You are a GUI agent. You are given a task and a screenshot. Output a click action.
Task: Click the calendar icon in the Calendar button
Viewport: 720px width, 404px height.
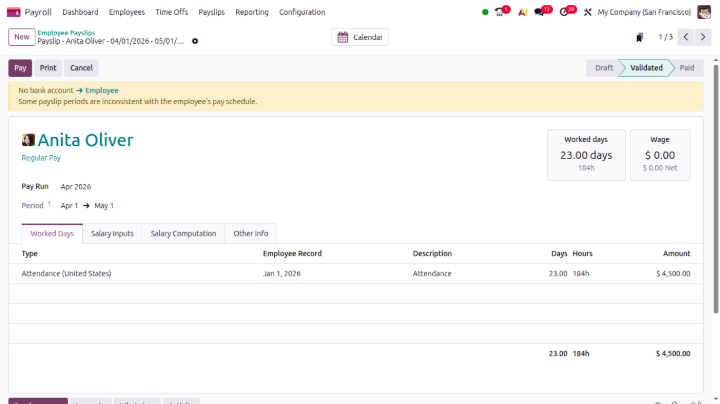click(343, 37)
